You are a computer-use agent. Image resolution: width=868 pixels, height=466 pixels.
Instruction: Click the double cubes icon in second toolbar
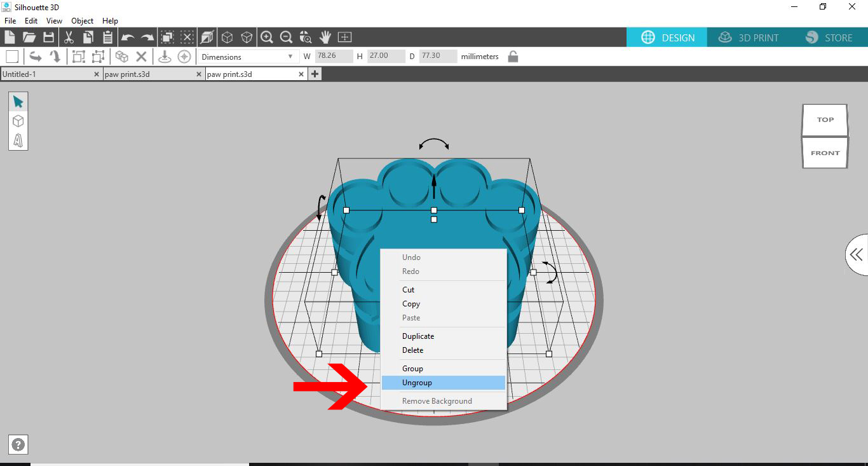pyautogui.click(x=121, y=57)
